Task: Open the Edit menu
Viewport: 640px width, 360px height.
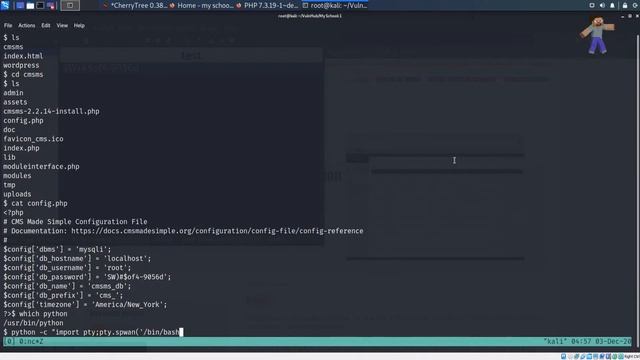Action: 46,25
